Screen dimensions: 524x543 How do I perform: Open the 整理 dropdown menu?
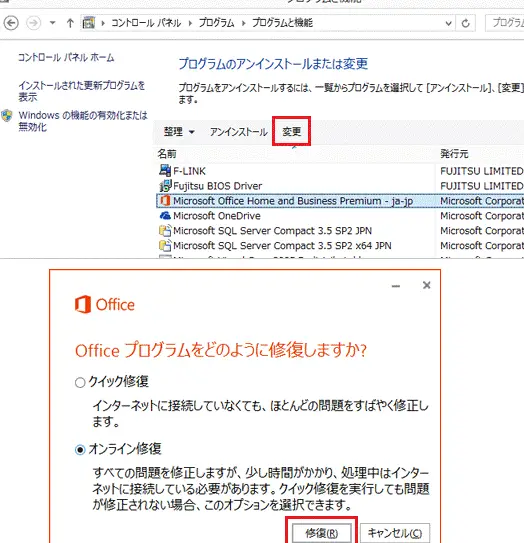(x=179, y=132)
